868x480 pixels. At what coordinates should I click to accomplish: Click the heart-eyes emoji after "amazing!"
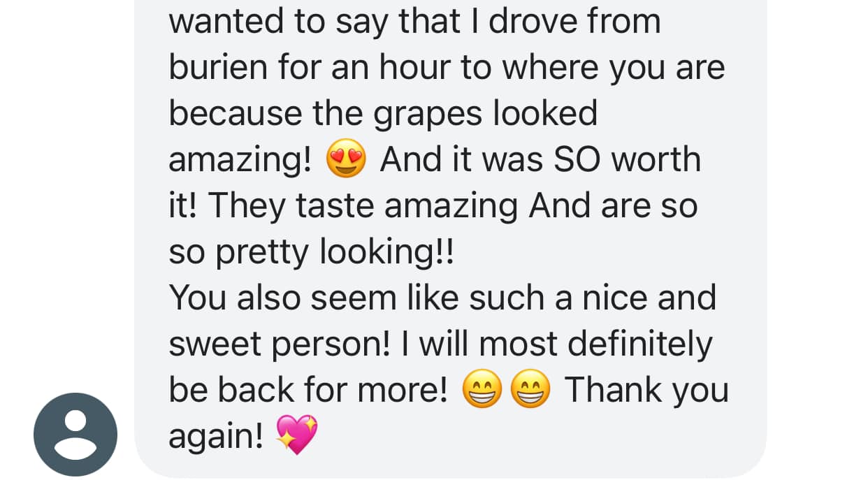[x=346, y=159]
